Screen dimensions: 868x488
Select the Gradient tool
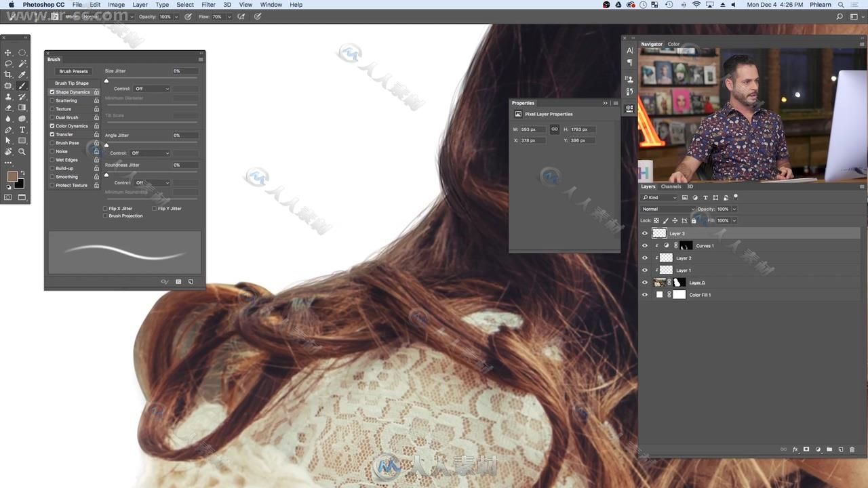pos(22,108)
